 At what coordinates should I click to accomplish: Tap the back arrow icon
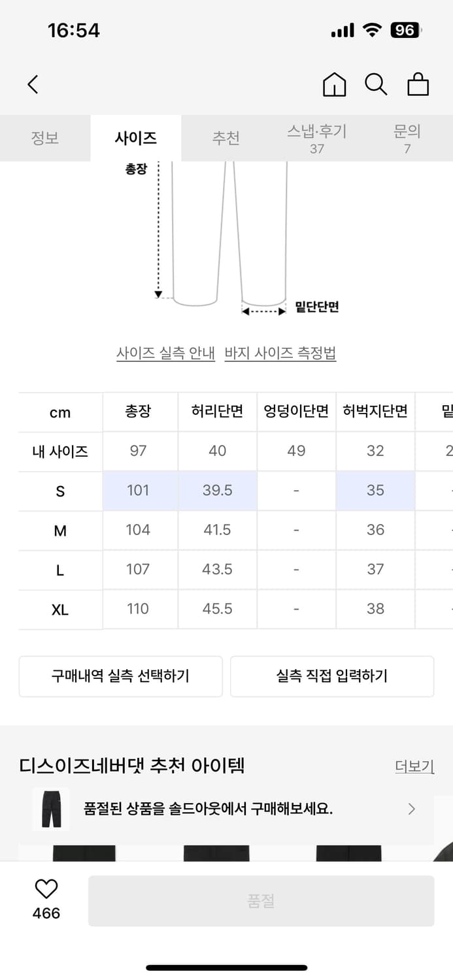33,84
